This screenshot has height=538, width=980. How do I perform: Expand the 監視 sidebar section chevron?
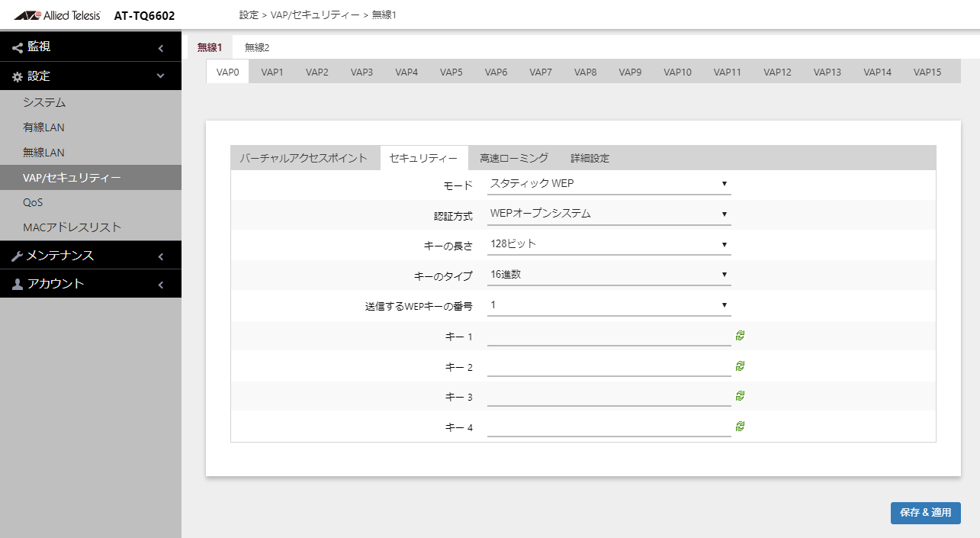(x=161, y=48)
